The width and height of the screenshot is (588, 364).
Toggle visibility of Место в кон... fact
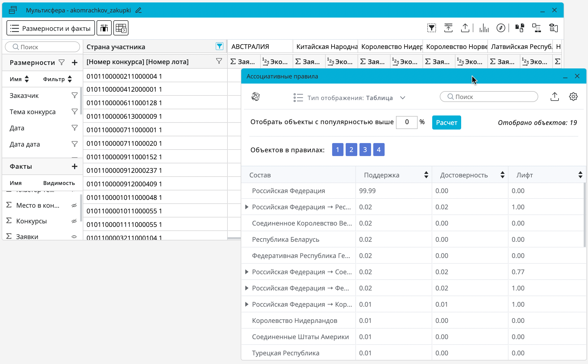(x=74, y=206)
